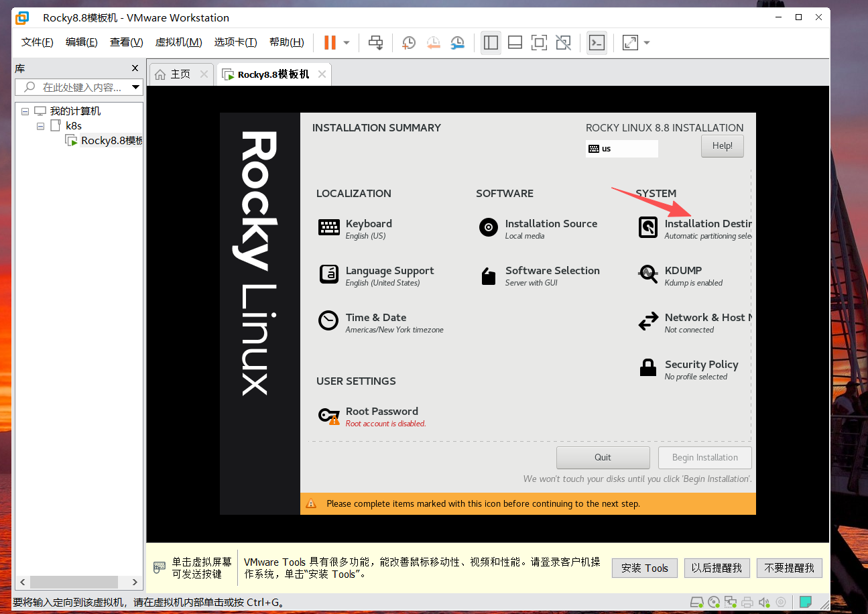Screen dimensions: 868x614
Task: Take a snapshot of this virtual machine
Action: point(408,43)
